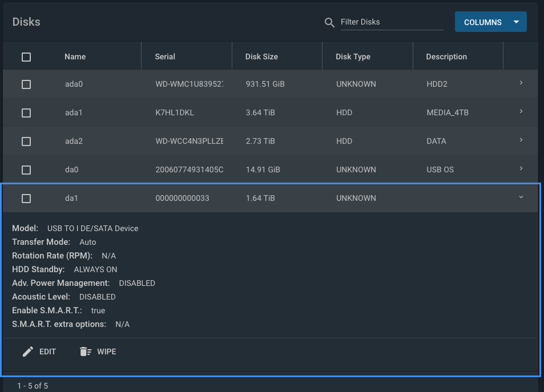The width and height of the screenshot is (544, 392).
Task: Collapse the expanded da1 row
Action: [x=521, y=197]
